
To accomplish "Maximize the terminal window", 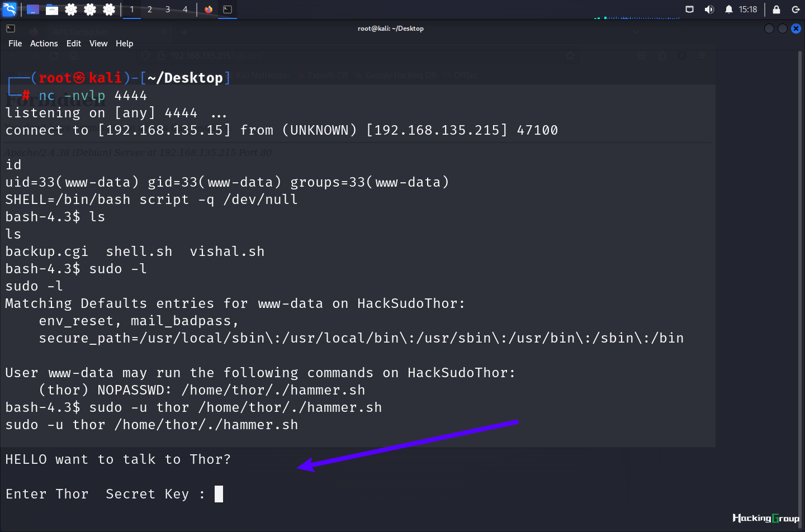I will (783, 28).
